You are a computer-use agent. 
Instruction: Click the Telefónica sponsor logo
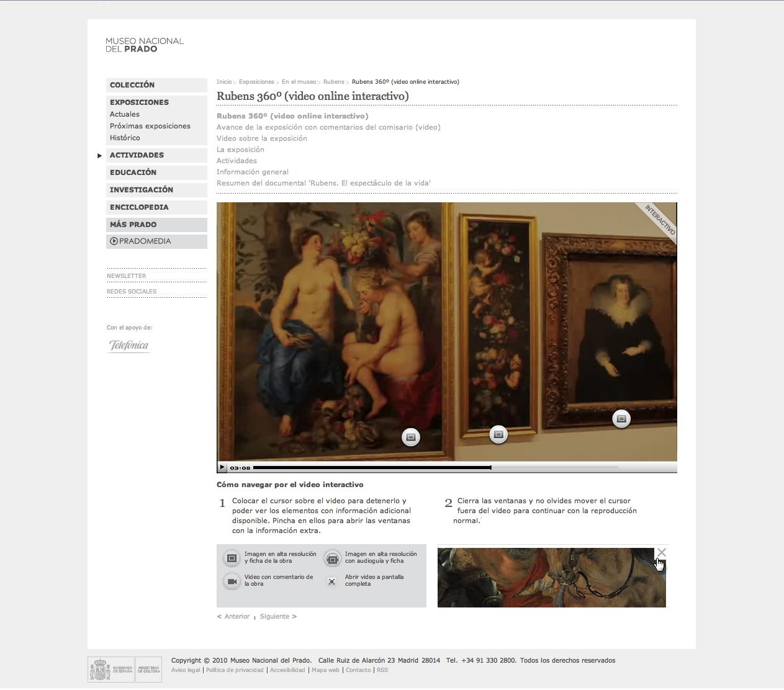coord(128,346)
